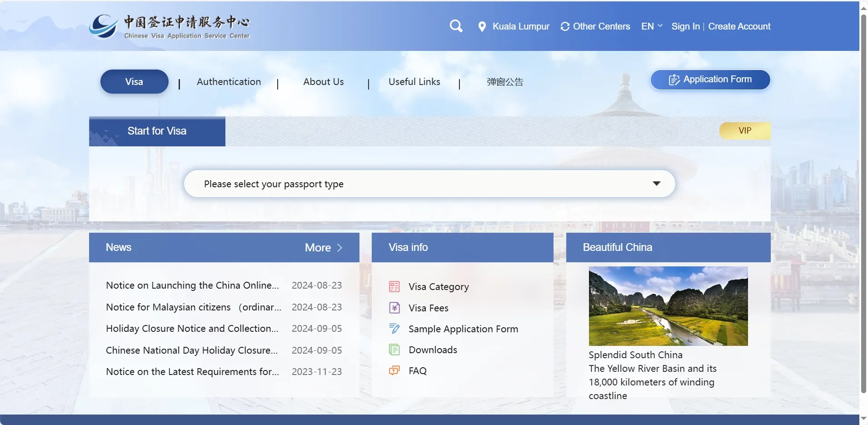This screenshot has width=868, height=425.
Task: Open the Sign In page
Action: pyautogui.click(x=685, y=26)
